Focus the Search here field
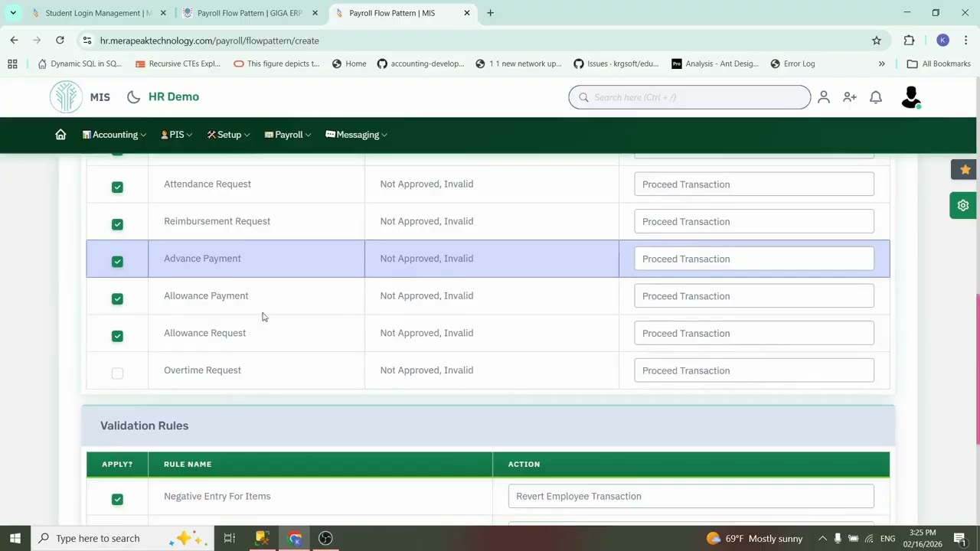The image size is (980, 551). click(689, 97)
